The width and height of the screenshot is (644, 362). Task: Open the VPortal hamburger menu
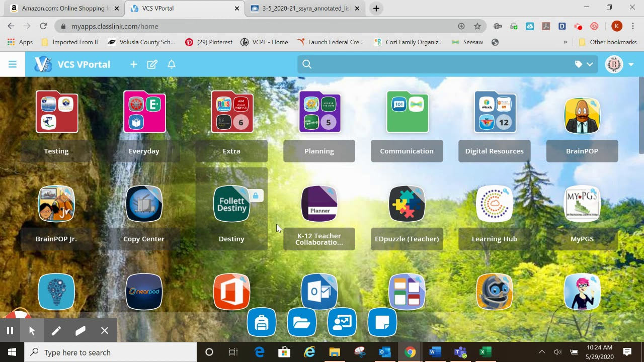point(13,64)
